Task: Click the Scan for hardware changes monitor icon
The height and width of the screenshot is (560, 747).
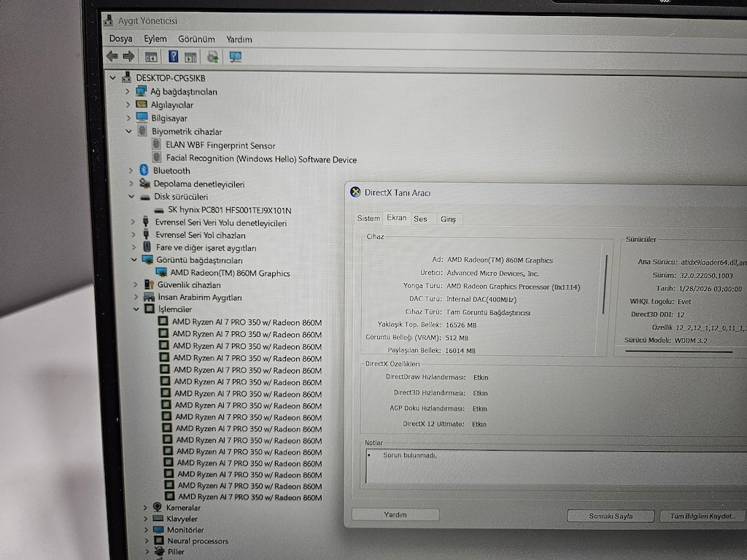Action: 236,57
